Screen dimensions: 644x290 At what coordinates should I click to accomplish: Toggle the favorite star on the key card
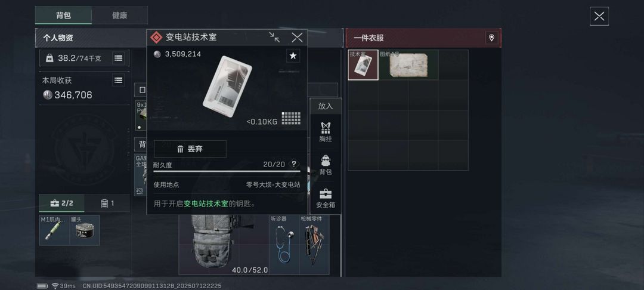point(293,55)
